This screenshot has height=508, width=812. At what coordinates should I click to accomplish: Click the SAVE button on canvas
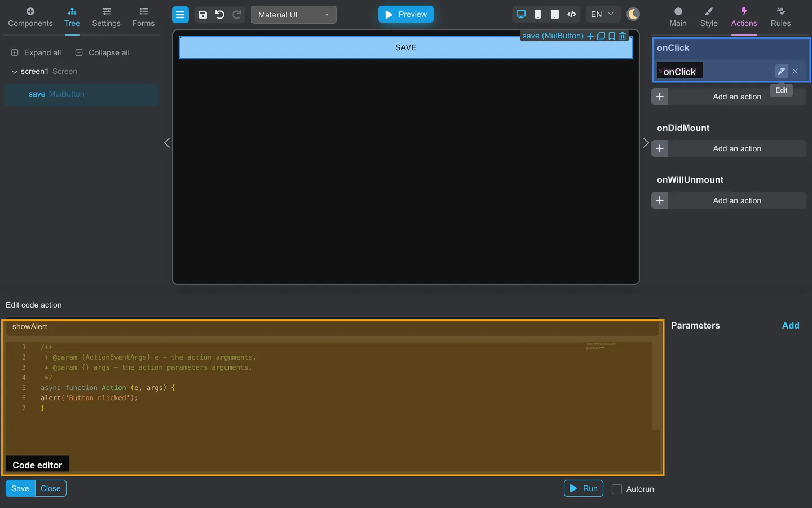point(406,48)
